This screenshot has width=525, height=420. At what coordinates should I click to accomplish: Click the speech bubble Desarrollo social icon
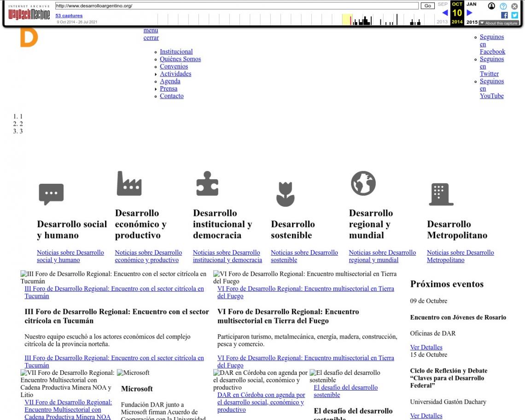point(51,194)
